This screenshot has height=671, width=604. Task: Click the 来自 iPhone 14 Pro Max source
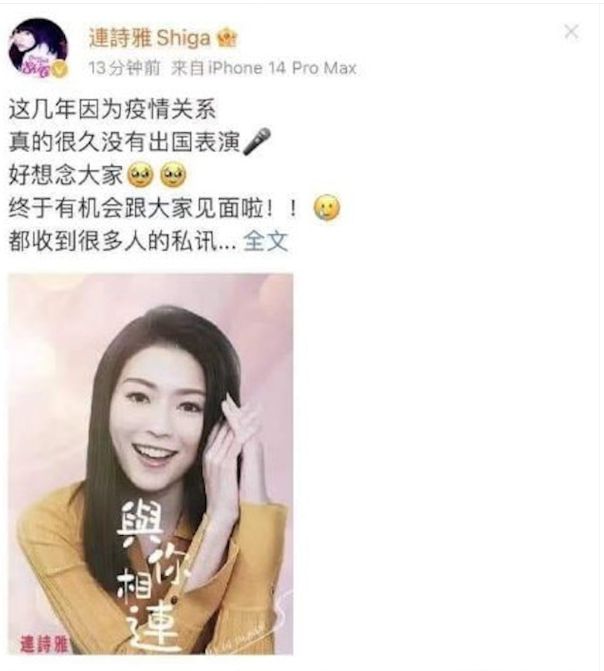tap(263, 68)
